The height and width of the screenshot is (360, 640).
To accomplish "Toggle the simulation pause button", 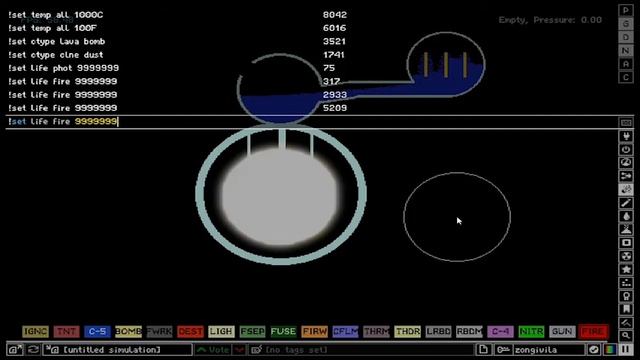I will [x=626, y=350].
